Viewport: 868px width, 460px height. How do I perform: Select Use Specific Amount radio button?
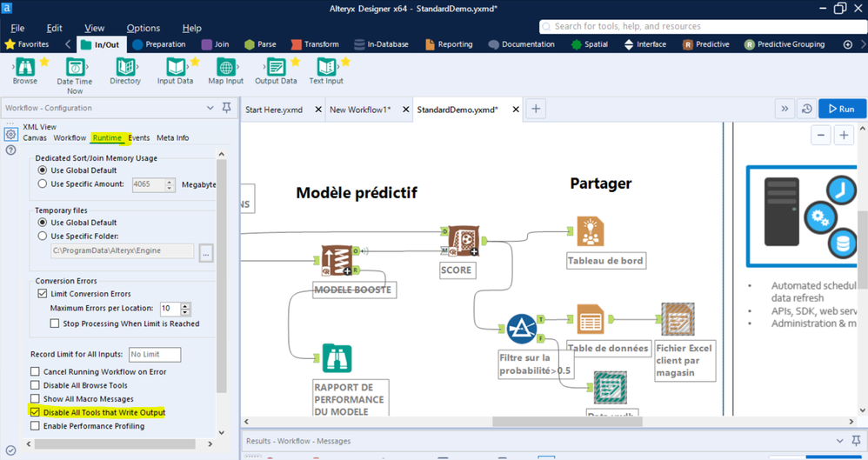[x=42, y=183]
